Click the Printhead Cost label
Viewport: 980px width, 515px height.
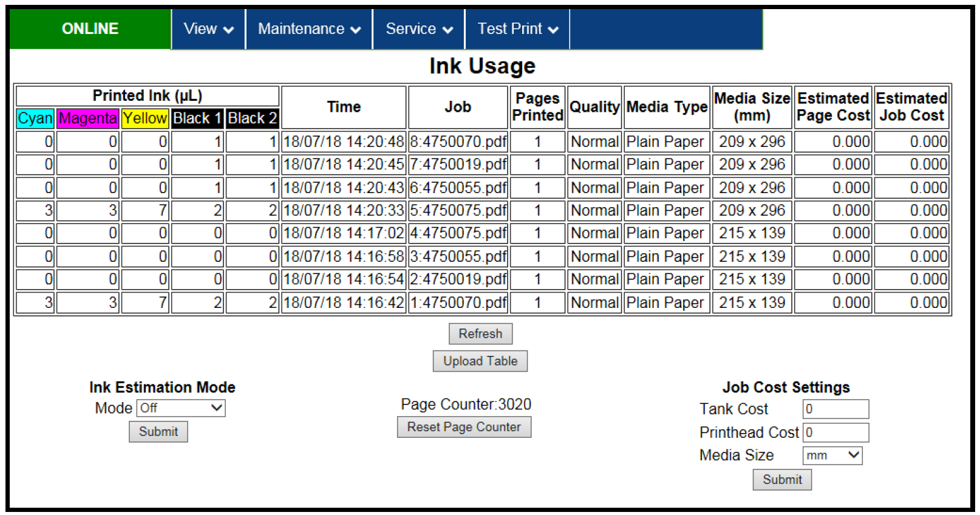(749, 432)
